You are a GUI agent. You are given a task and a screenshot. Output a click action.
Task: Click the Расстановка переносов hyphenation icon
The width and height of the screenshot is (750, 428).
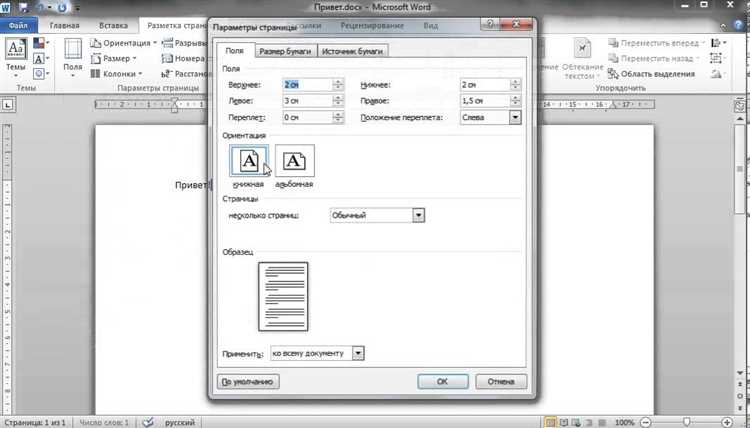[x=167, y=74]
